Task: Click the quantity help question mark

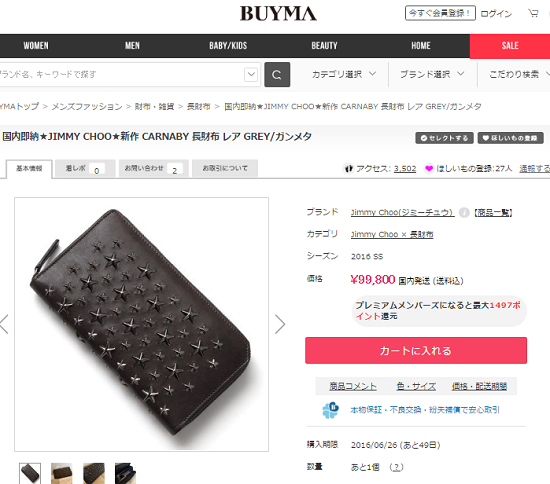Action: click(x=396, y=467)
